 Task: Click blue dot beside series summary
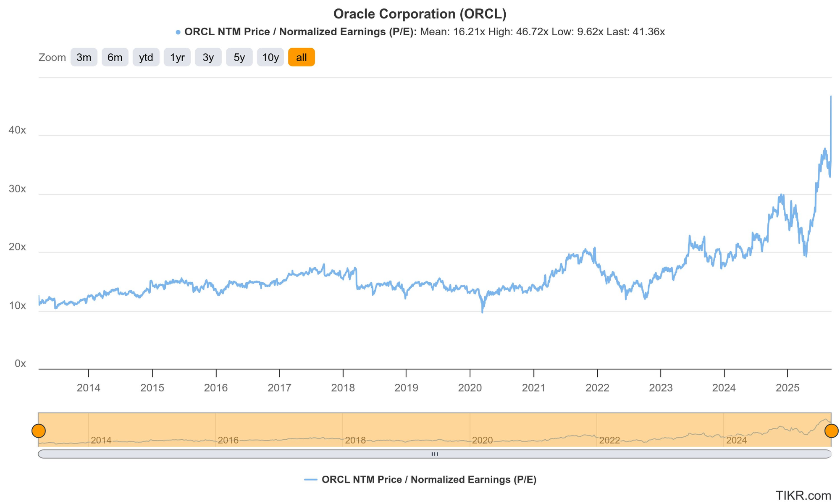tap(178, 32)
